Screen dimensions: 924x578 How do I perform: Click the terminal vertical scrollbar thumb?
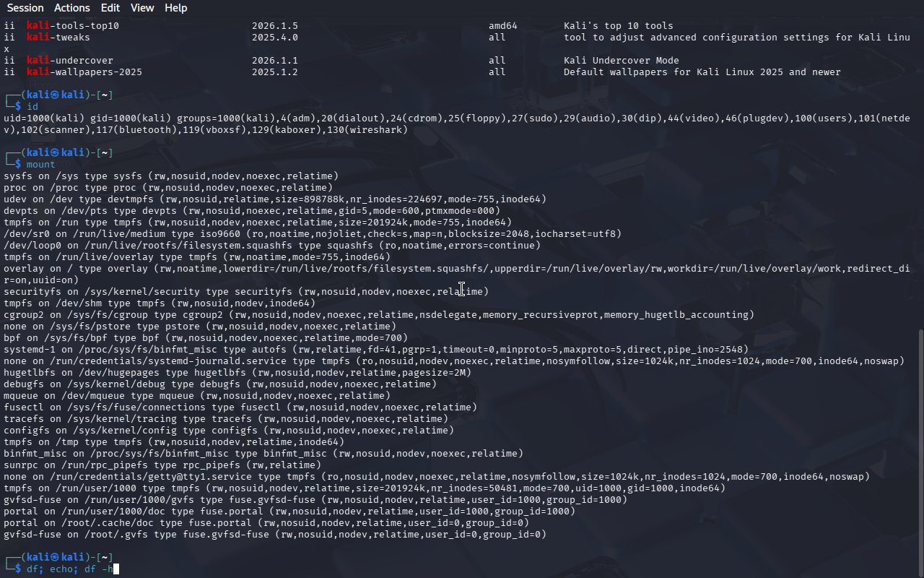point(920,448)
